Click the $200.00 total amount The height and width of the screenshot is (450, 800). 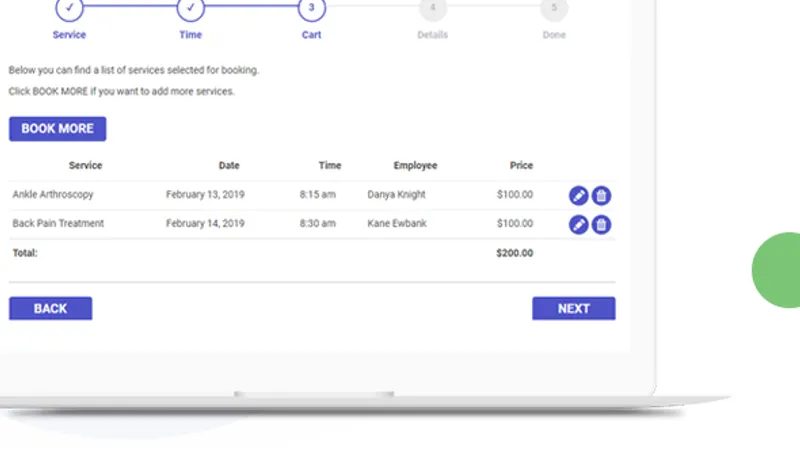514,254
